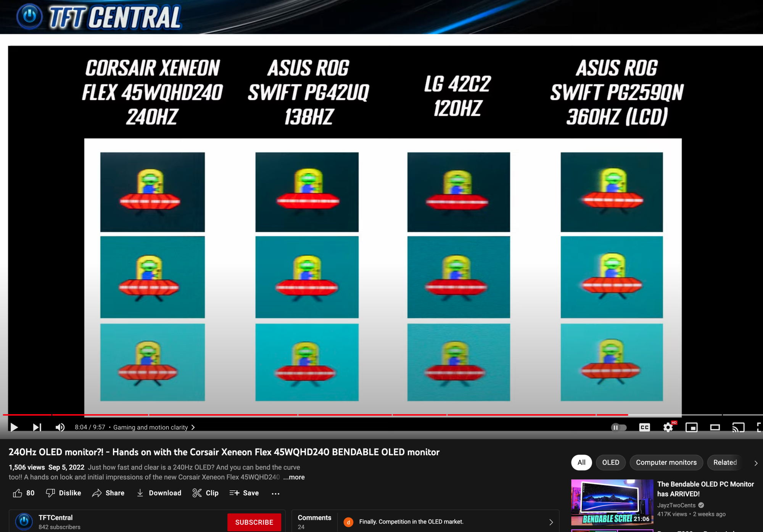Screen dimensions: 763x532
Task: Like the video with 80 likes
Action: (24, 493)
